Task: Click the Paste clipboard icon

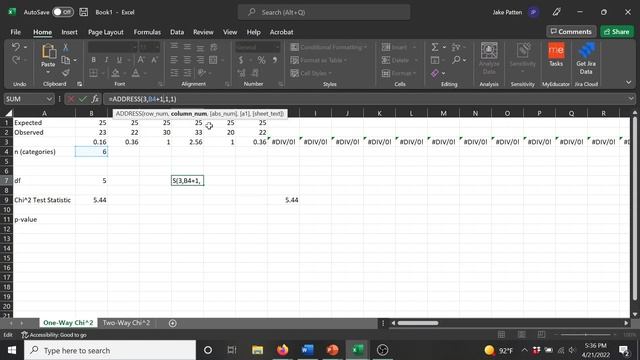Action: 48,51
